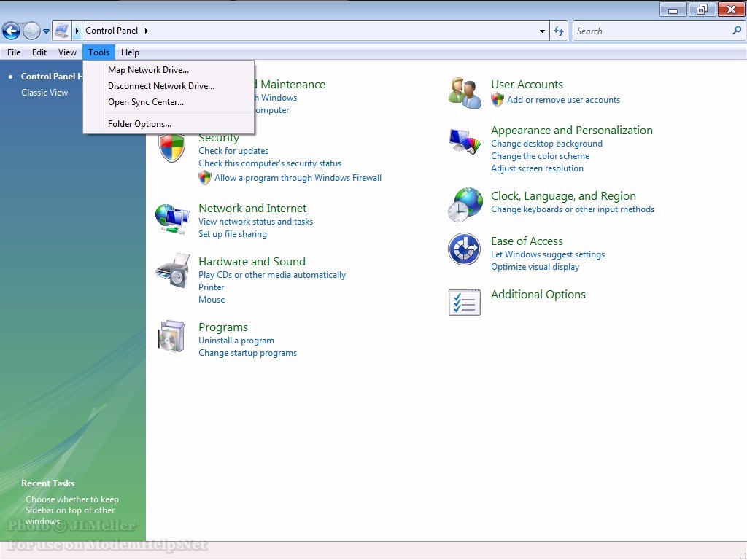This screenshot has height=560, width=747.
Task: Open the View menu
Action: (x=67, y=52)
